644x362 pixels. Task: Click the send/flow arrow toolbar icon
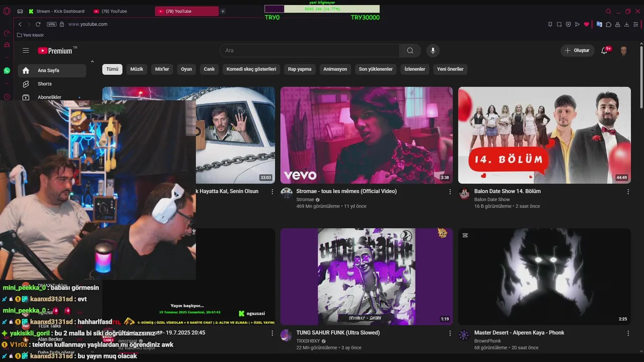click(x=577, y=24)
